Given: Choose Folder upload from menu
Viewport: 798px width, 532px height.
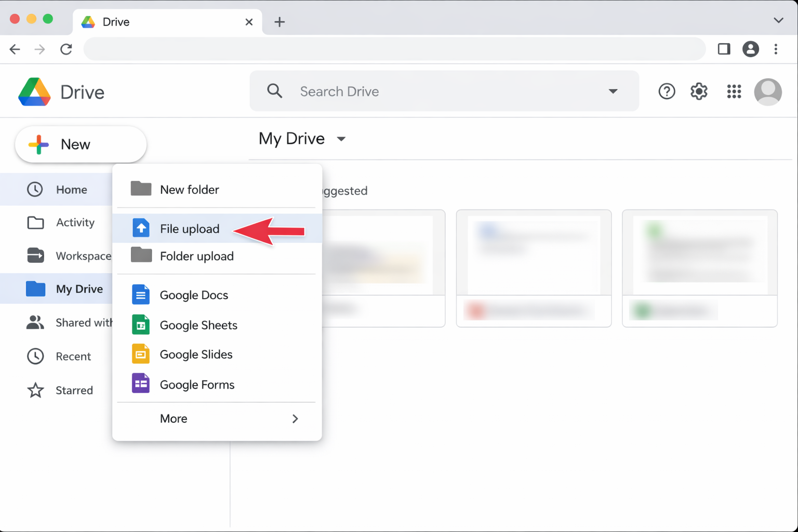Looking at the screenshot, I should (217, 256).
